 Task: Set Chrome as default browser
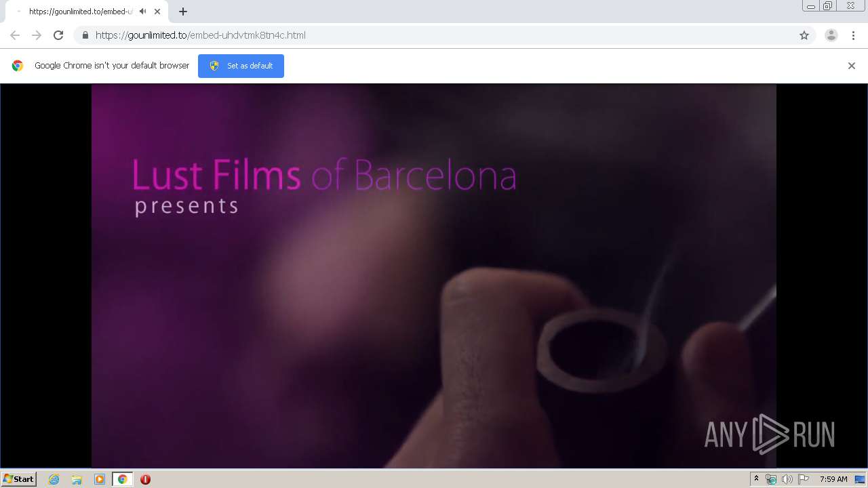(241, 66)
